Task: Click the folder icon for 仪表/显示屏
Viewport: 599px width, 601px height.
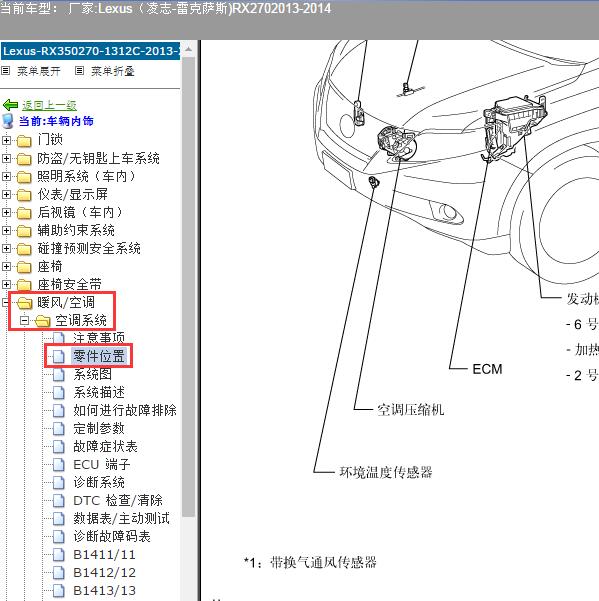Action: tap(24, 194)
